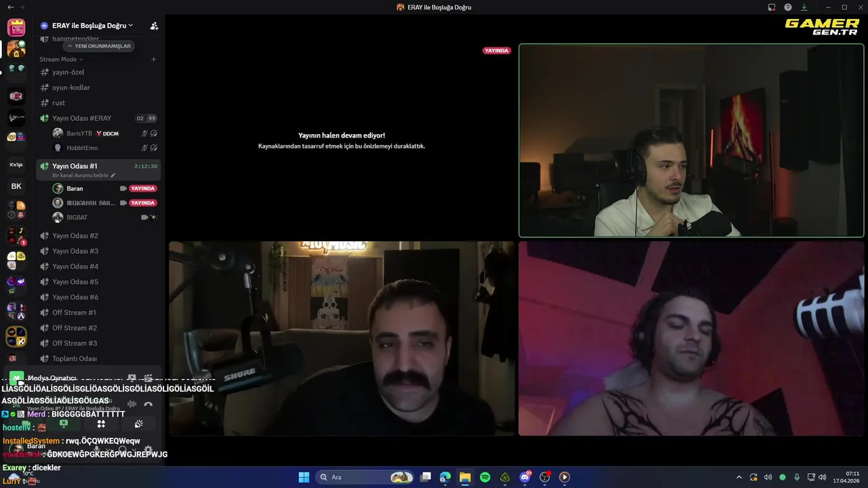The height and width of the screenshot is (488, 868).
Task: Open Spotify from the taskbar
Action: [485, 477]
